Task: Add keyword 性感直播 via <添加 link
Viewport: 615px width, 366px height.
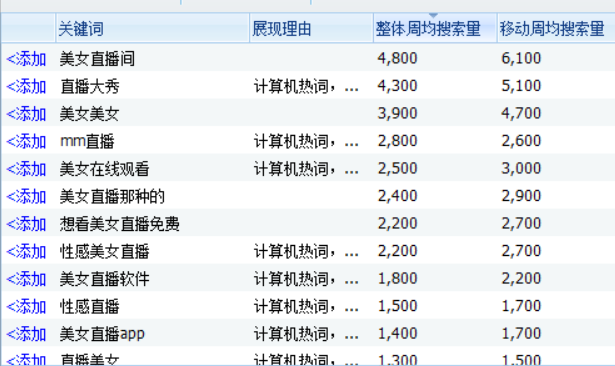Action: point(26,307)
